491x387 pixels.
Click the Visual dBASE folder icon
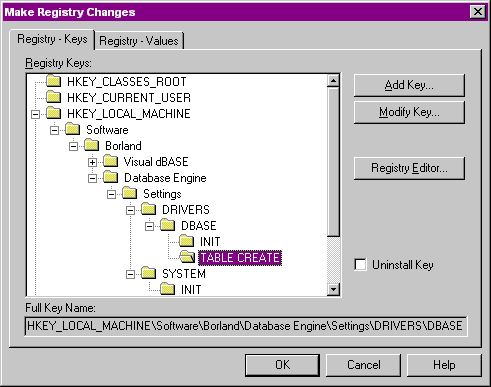pyautogui.click(x=111, y=161)
